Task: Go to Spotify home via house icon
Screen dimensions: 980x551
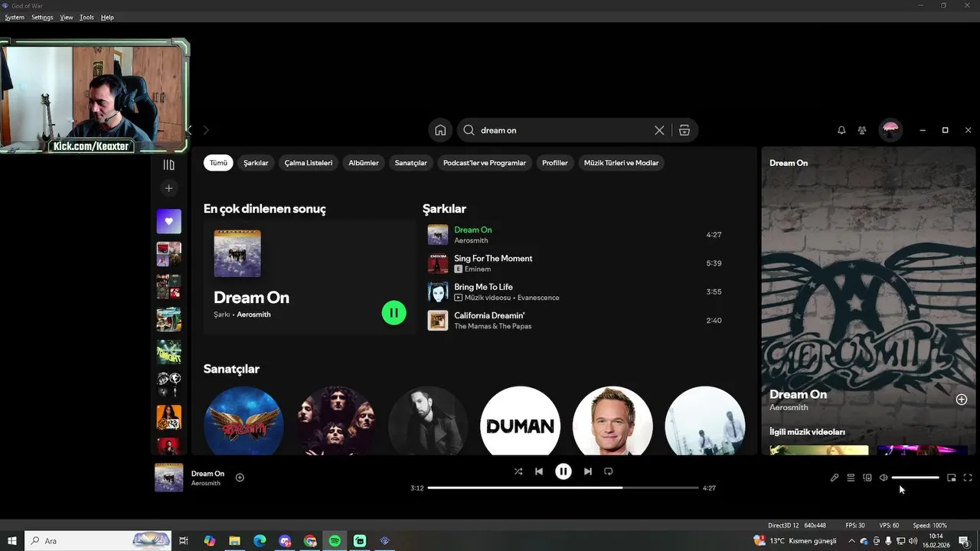Action: click(x=440, y=130)
